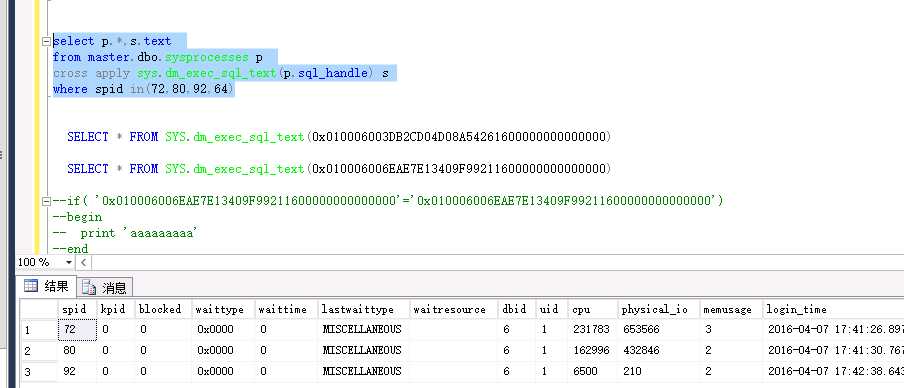Select the blocked column header

[x=164, y=309]
